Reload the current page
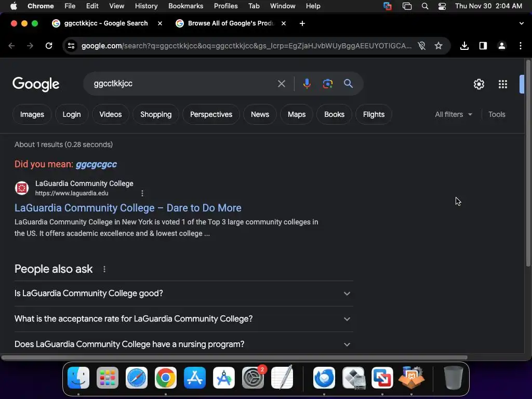This screenshot has height=399, width=532. [49, 46]
